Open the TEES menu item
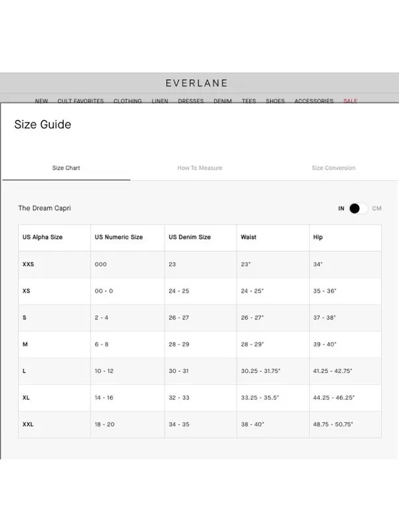This screenshot has width=399, height=532. (249, 101)
